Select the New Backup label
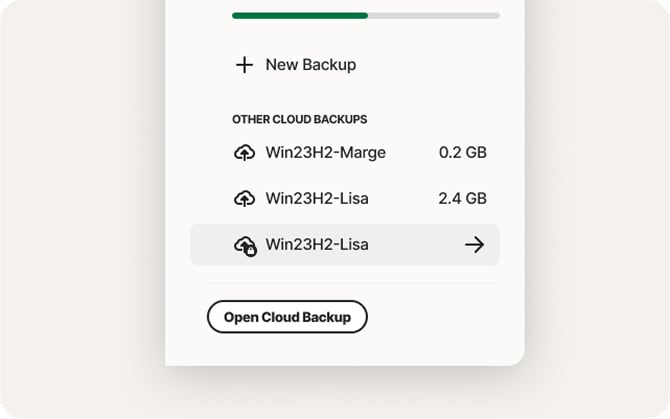670x419 pixels. click(310, 65)
